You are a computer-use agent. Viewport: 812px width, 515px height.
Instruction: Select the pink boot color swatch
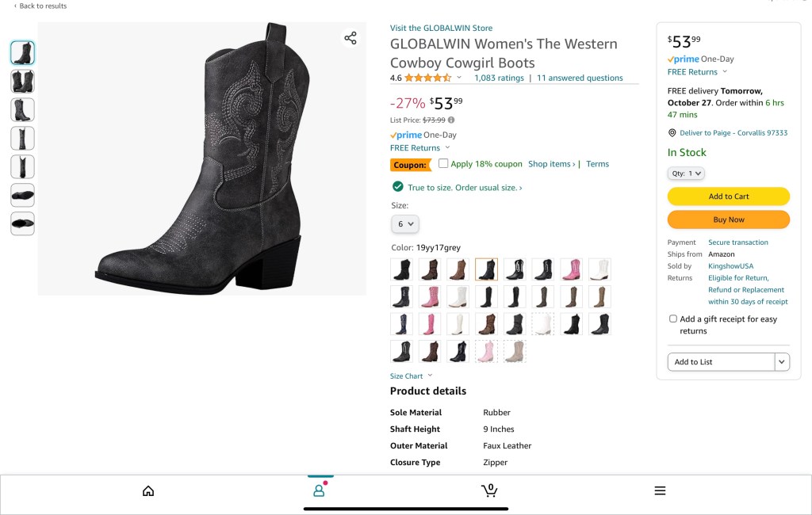click(571, 269)
